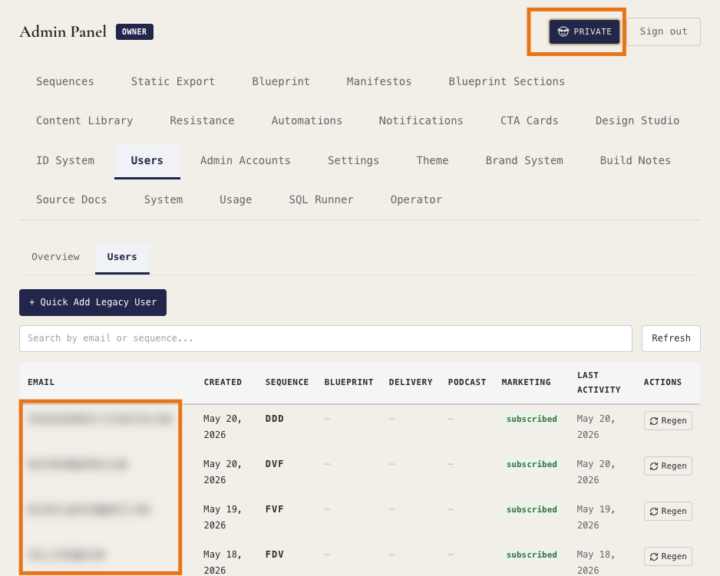Image resolution: width=720 pixels, height=576 pixels.
Task: Select the Users tab in main navigation
Action: coord(147,160)
